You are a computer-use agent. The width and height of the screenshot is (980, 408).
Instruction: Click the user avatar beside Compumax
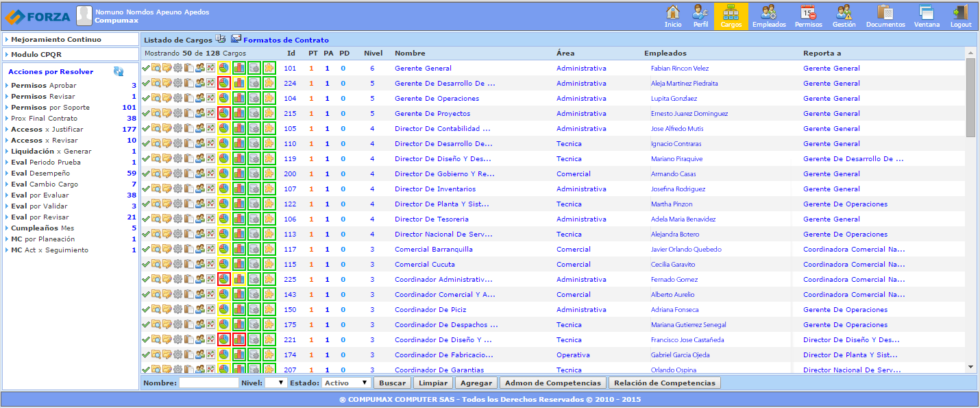84,16
